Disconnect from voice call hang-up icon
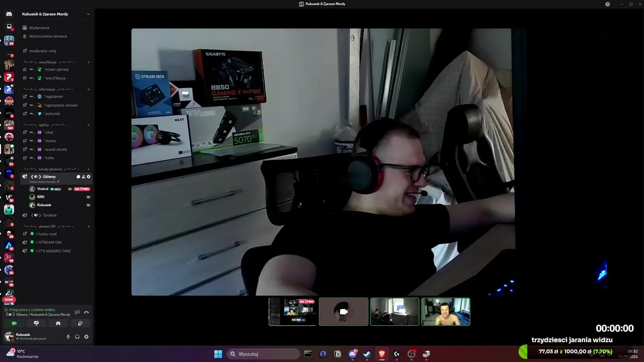 [x=86, y=312]
